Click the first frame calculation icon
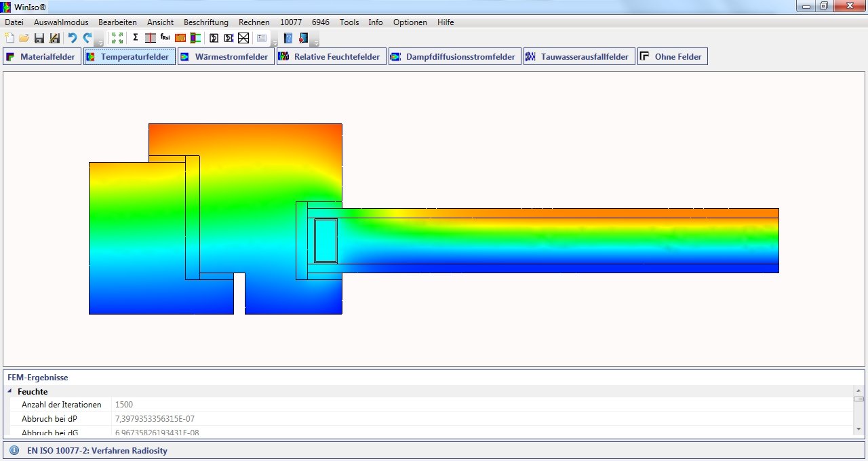The width and height of the screenshot is (868, 461). click(214, 38)
